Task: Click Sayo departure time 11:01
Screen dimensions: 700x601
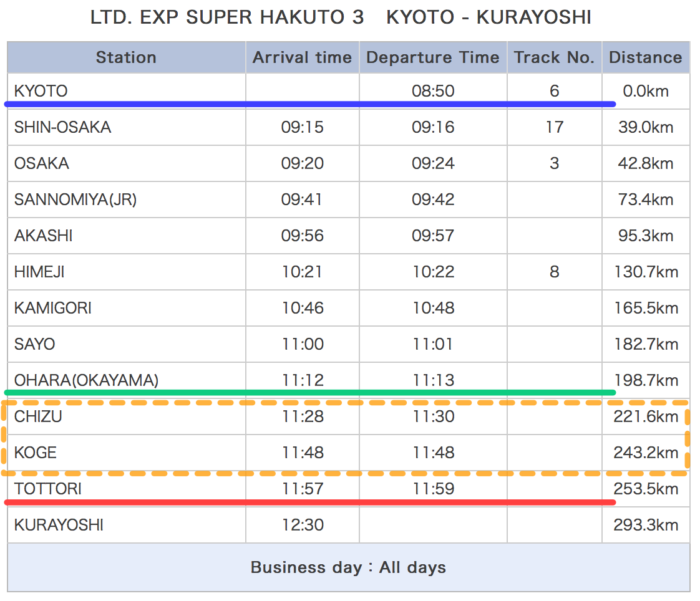Action: pyautogui.click(x=433, y=344)
